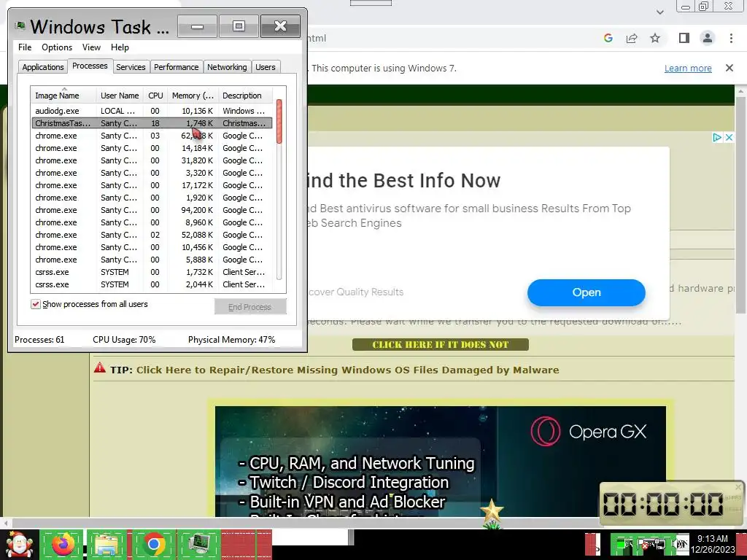This screenshot has height=560, width=747.
Task: Switch to the Performance tab
Action: pos(177,67)
